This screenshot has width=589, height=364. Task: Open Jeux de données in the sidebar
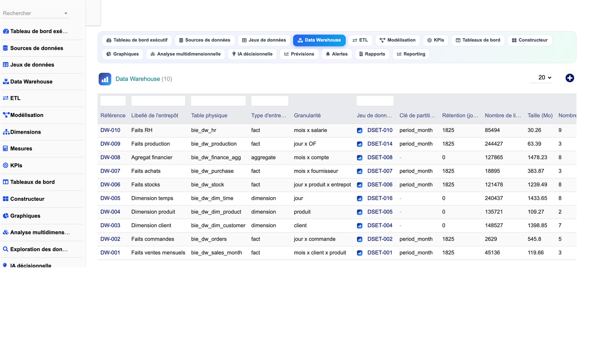click(x=42, y=65)
